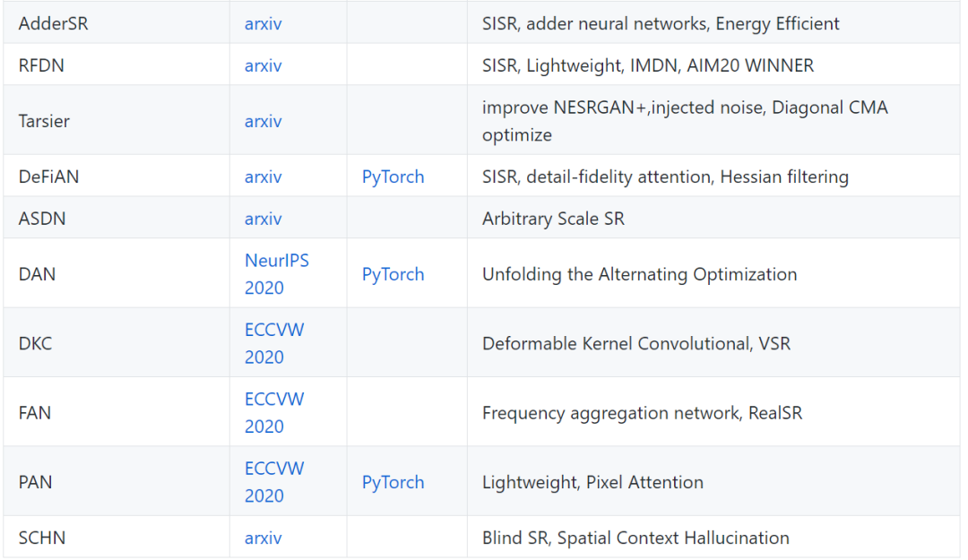Open the PyTorch link in PAN row
968x560 pixels.
[x=393, y=482]
